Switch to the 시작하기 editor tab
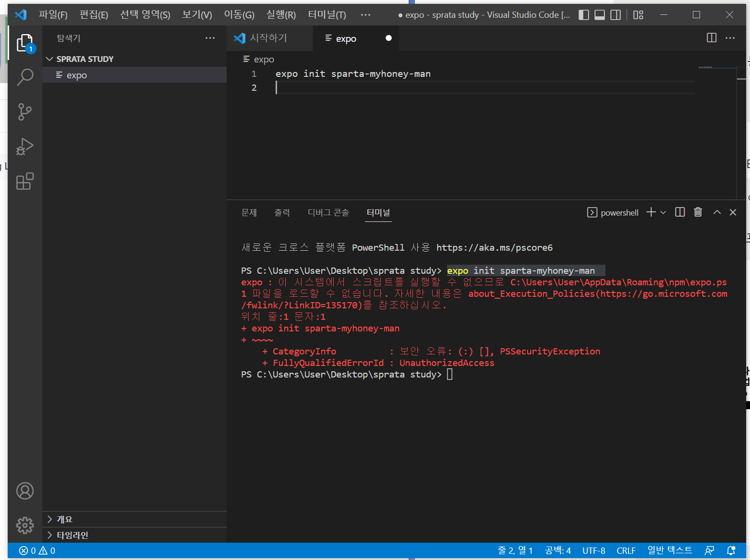The height and width of the screenshot is (560, 750). [x=269, y=38]
